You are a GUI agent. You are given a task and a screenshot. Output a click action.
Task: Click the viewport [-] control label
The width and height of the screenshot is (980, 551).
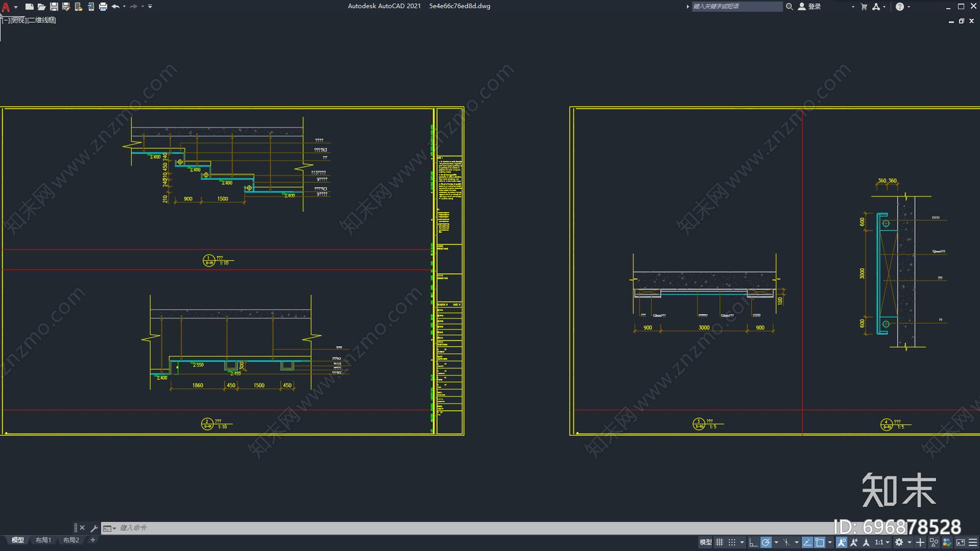(x=5, y=20)
